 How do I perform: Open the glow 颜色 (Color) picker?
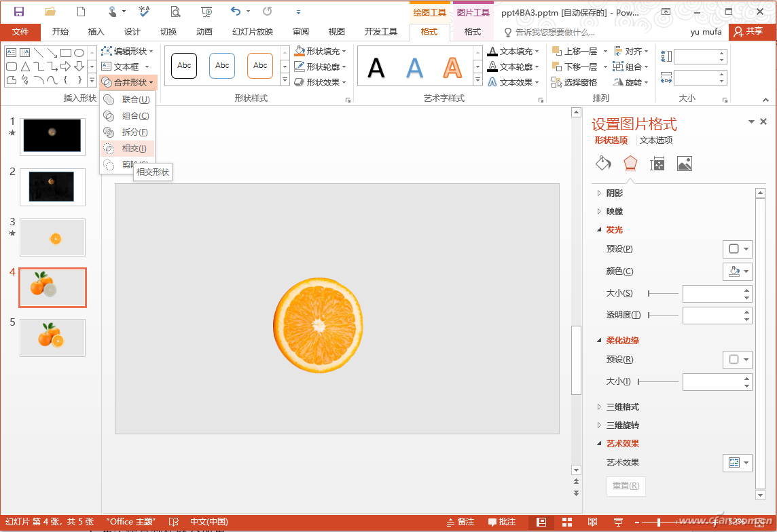(737, 271)
